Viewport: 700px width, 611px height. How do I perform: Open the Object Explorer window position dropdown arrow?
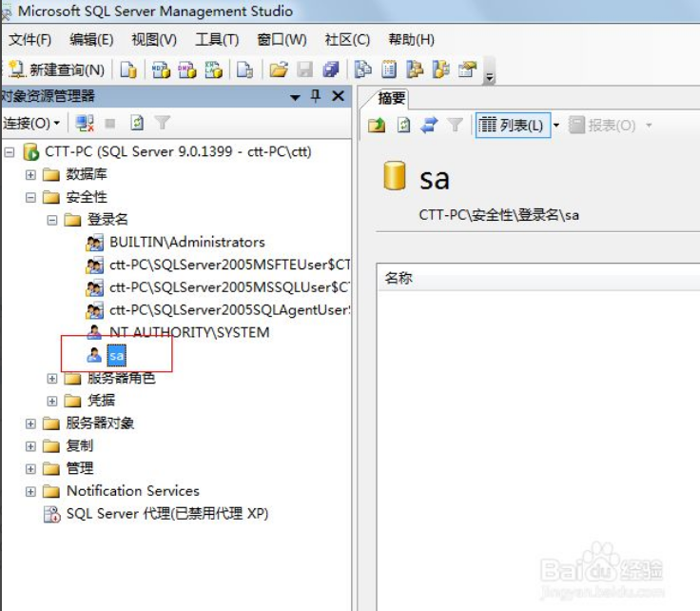click(x=295, y=97)
